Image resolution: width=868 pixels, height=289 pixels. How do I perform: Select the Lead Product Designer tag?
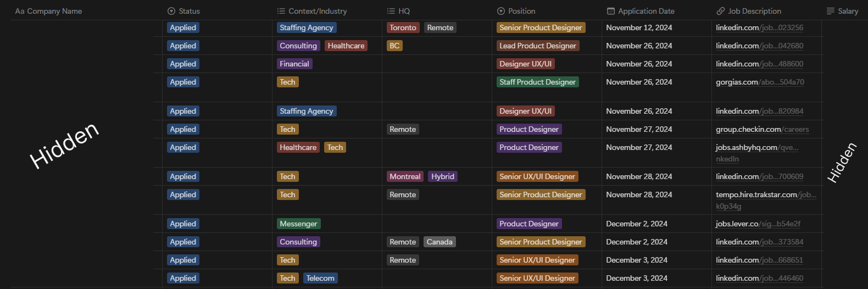click(x=537, y=46)
